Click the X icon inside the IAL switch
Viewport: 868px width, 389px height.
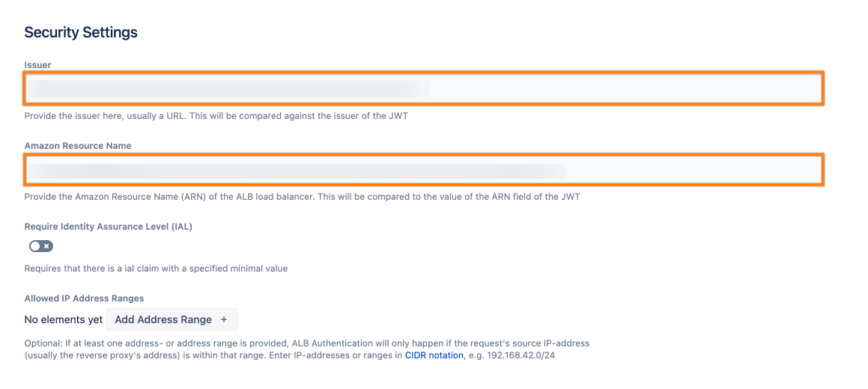click(47, 246)
